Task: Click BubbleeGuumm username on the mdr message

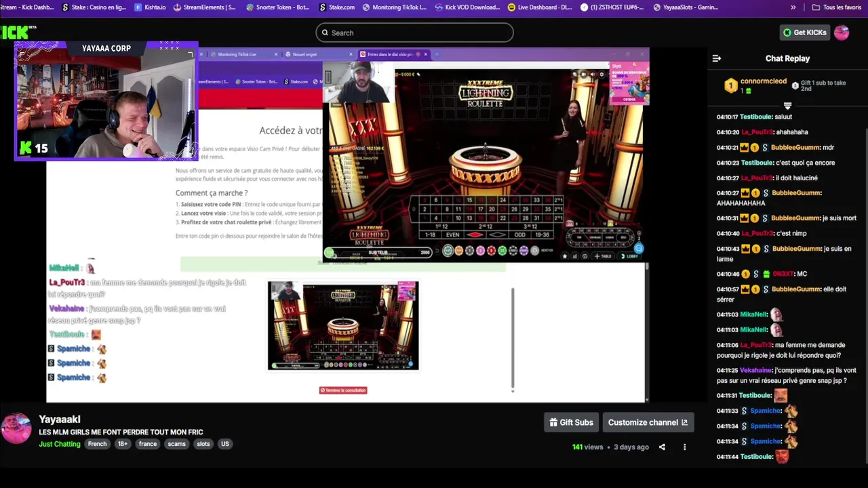Action: tap(795, 148)
